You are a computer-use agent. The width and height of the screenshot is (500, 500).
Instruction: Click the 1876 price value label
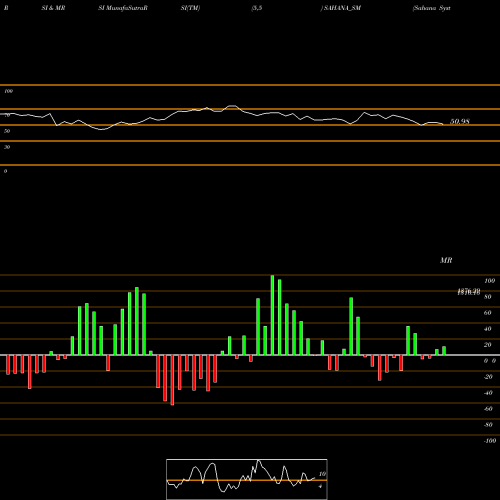tap(469, 292)
